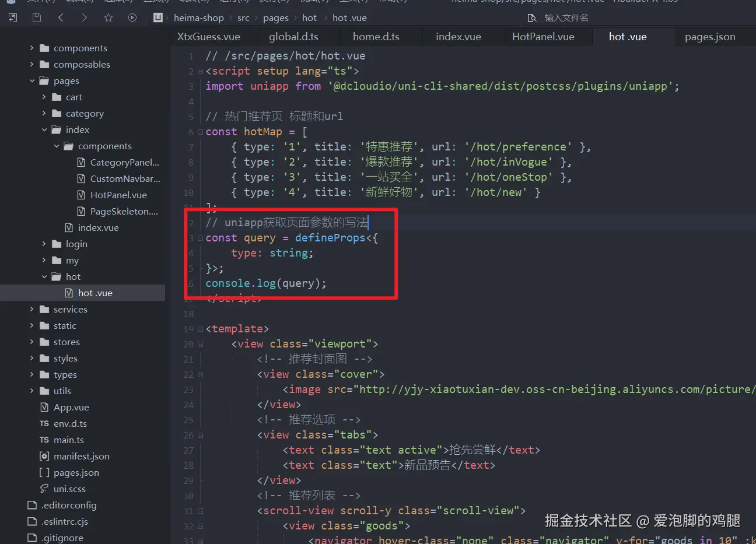This screenshot has width=756, height=544.
Task: Fold the const hotMap array at line 6
Action: tap(200, 132)
